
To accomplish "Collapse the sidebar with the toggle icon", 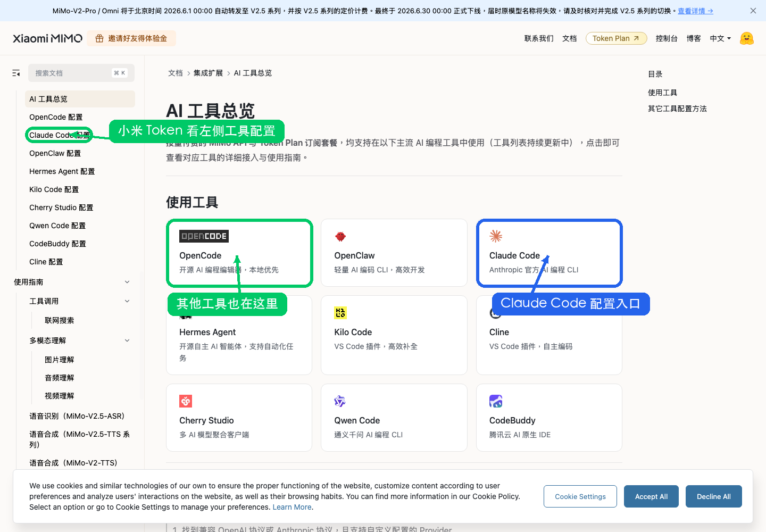I will tap(16, 73).
